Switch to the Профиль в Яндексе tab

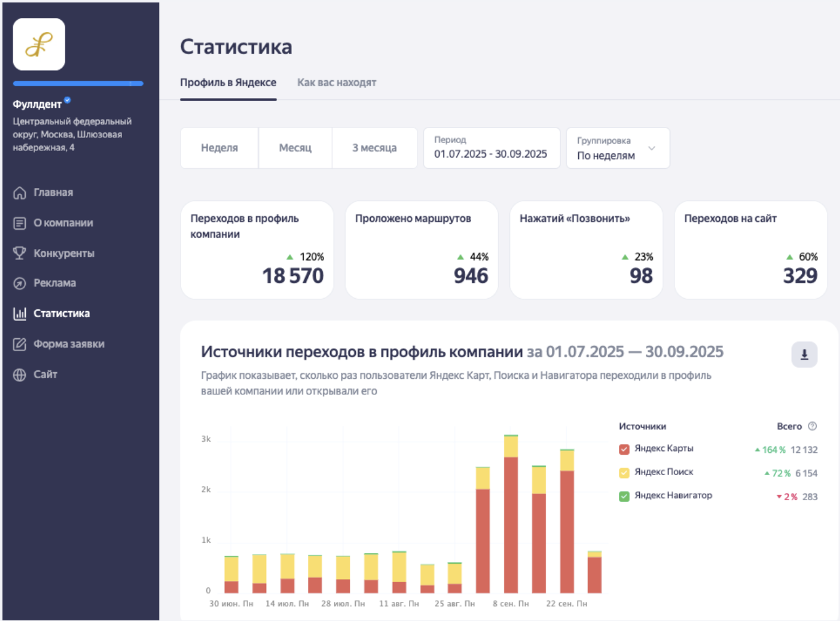point(228,83)
